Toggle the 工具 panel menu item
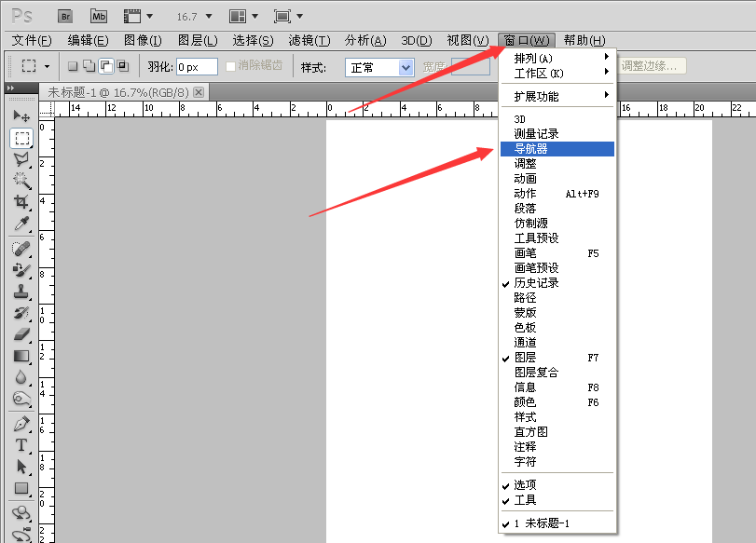Screen dimensions: 756x543 557,500
